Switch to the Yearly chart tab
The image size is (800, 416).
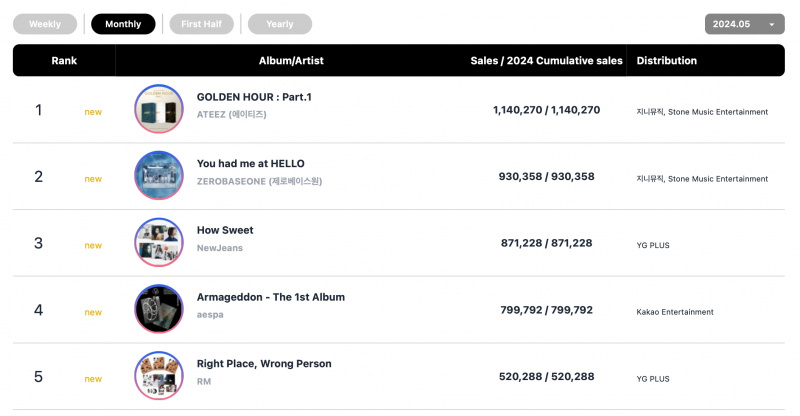pos(280,24)
